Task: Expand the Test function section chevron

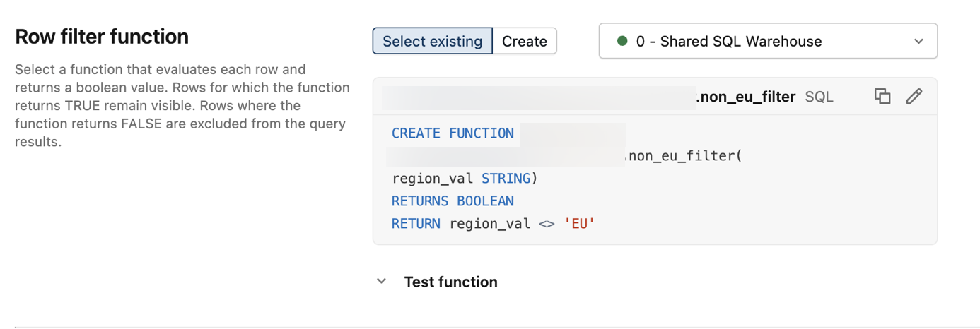Action: 382,282
